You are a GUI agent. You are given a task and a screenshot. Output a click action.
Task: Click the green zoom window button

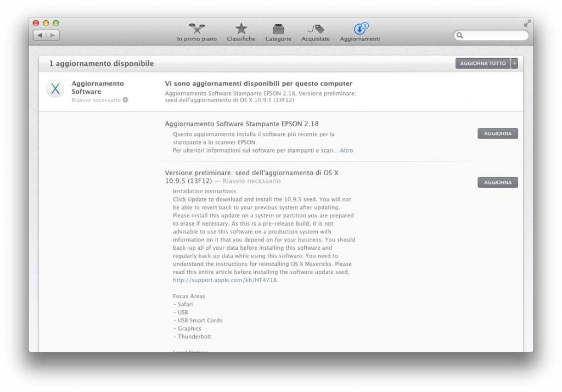coord(56,23)
